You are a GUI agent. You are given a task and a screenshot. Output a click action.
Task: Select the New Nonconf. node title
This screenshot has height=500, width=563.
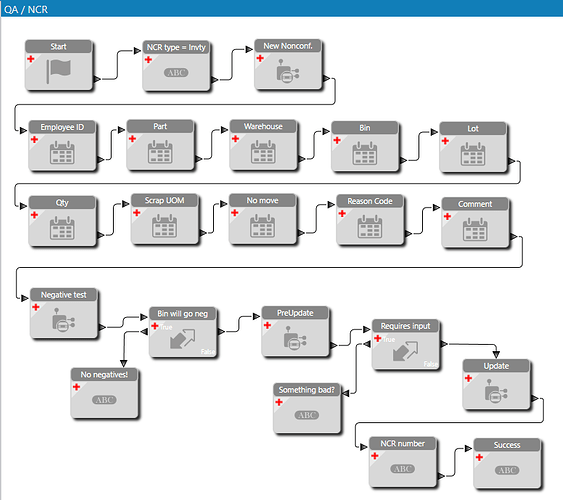click(x=288, y=46)
